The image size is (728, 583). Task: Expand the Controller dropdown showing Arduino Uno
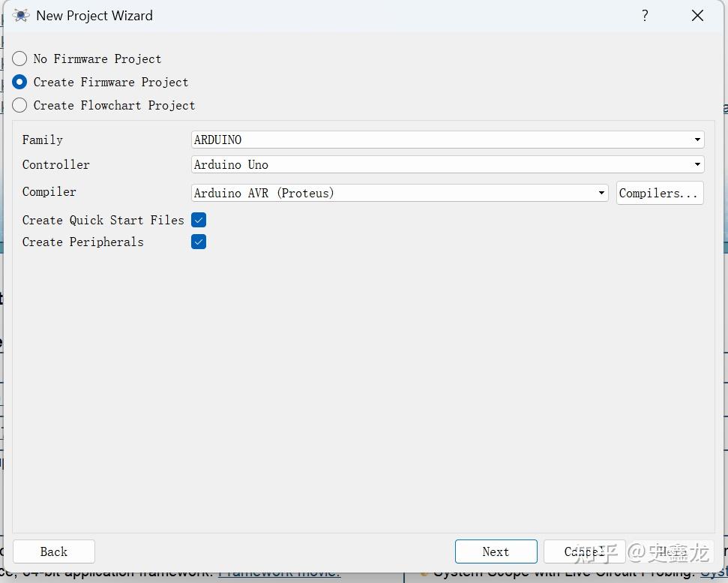pos(448,164)
